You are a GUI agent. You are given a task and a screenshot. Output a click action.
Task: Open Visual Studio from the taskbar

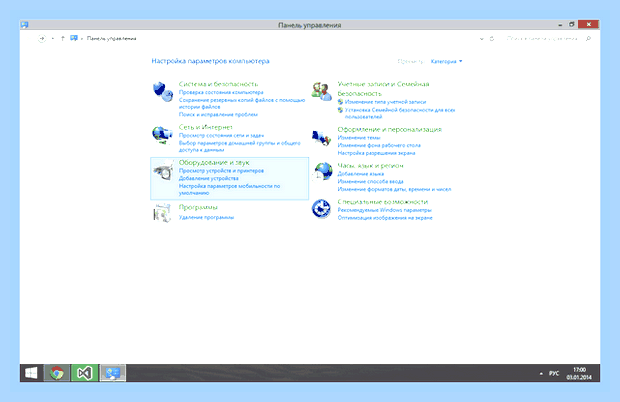[85, 373]
